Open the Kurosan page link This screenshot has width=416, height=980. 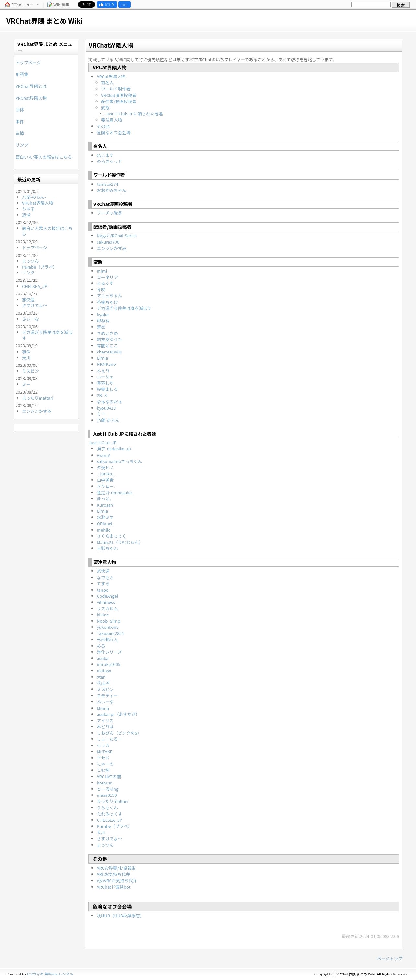[x=105, y=505]
